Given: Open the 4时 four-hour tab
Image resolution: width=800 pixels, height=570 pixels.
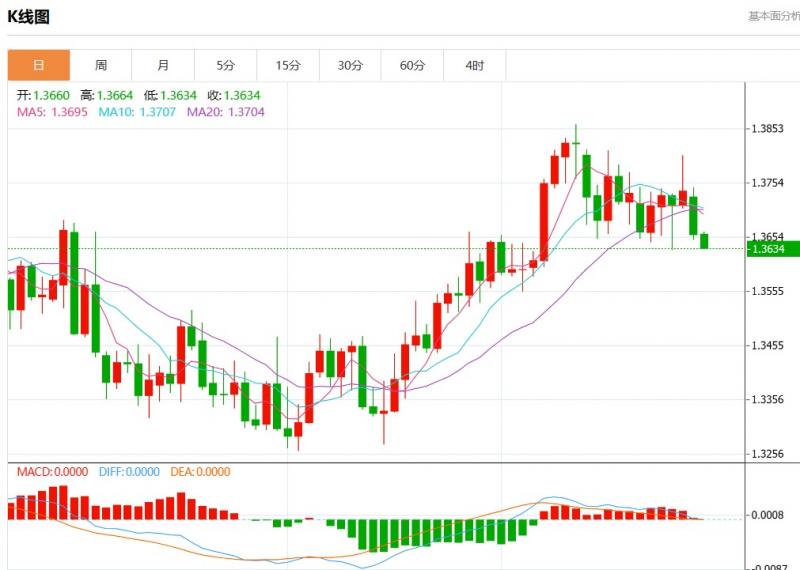Looking at the screenshot, I should pos(475,65).
